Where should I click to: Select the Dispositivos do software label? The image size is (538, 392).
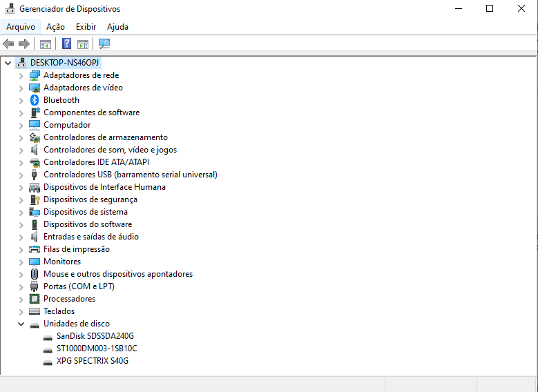(x=88, y=224)
